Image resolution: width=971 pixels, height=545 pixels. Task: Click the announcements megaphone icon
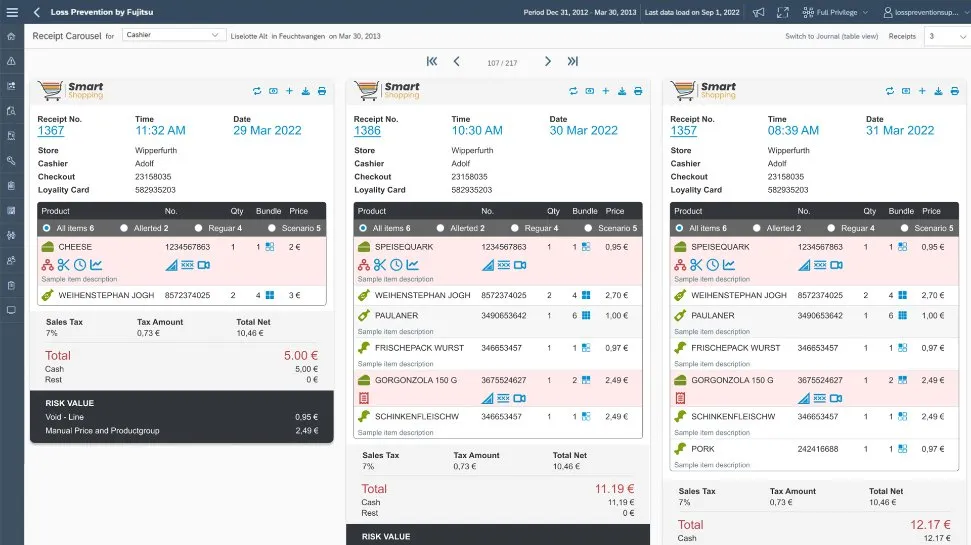pos(758,12)
